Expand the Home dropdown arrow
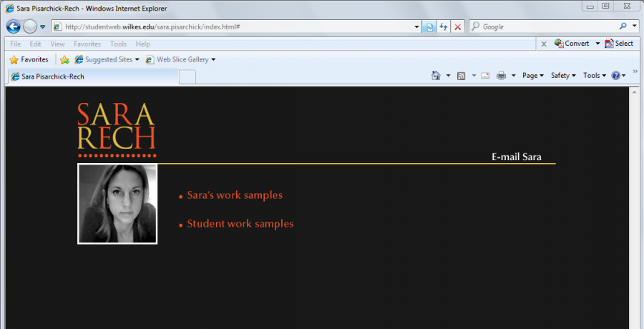644x329 pixels. [x=448, y=76]
